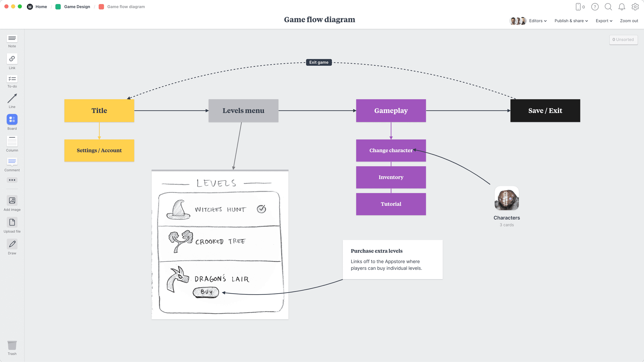Open the Publish & share dropdown
The height and width of the screenshot is (362, 644).
[571, 21]
